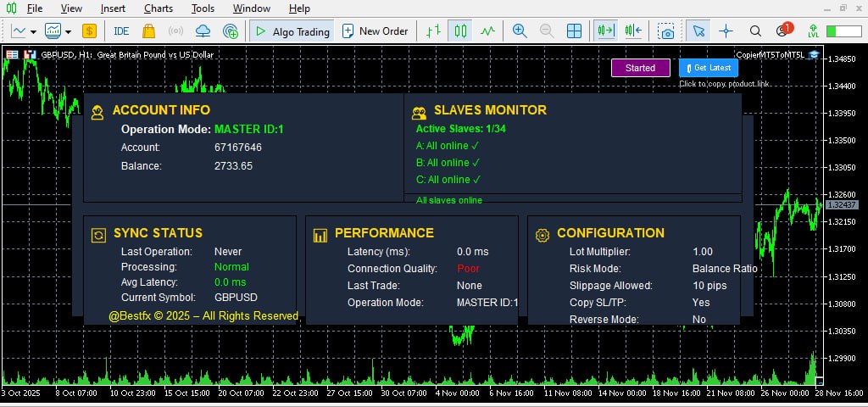Image resolution: width=868 pixels, height=407 pixels.
Task: Click the New Order button
Action: click(x=376, y=31)
